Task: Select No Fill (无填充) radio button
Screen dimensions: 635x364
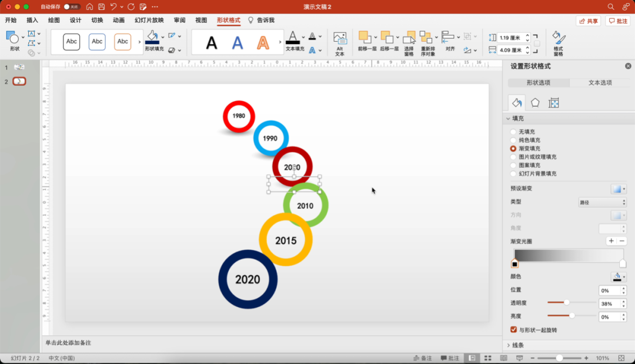Action: (513, 132)
